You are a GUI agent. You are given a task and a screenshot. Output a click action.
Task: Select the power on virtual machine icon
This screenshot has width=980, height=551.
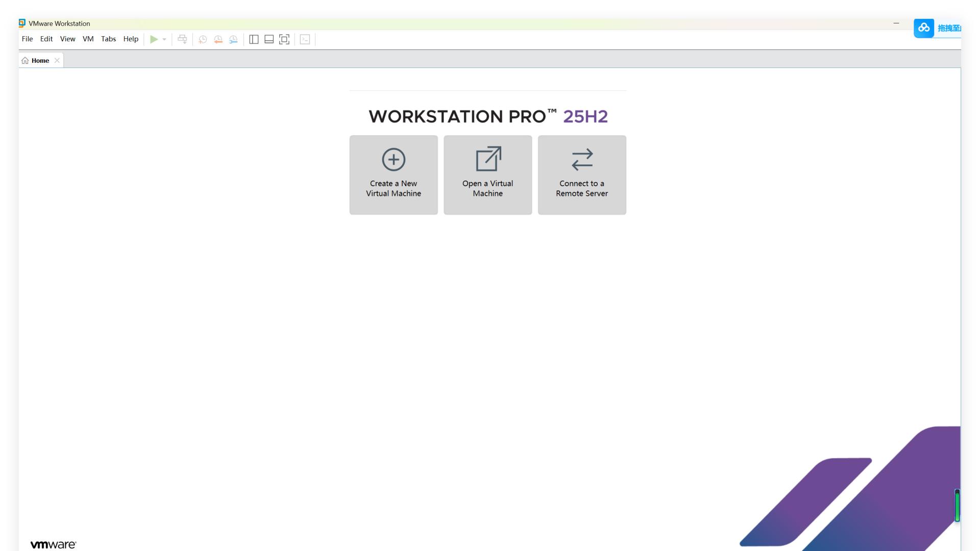click(x=154, y=39)
